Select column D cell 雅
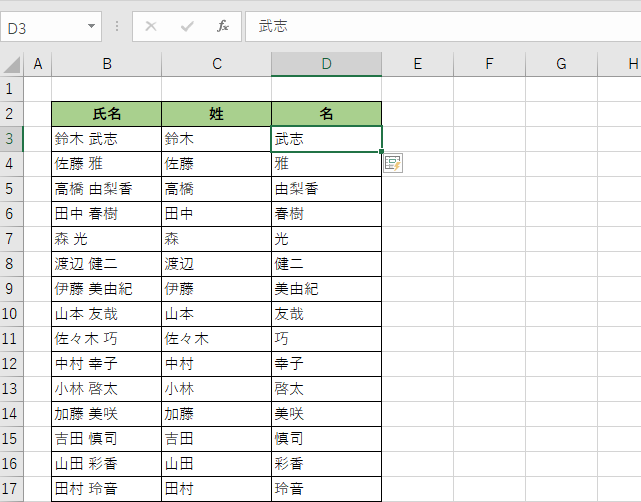Viewport: 641px width, 502px height. point(326,164)
